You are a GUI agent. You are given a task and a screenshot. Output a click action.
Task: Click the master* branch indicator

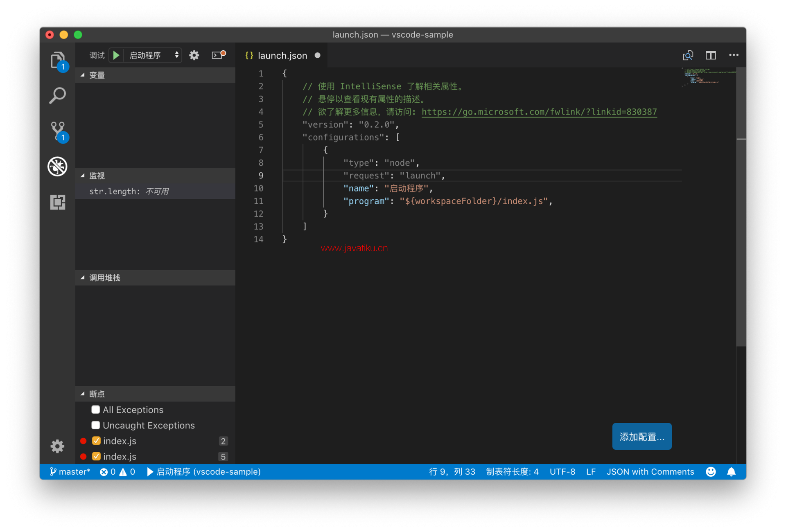(x=70, y=472)
